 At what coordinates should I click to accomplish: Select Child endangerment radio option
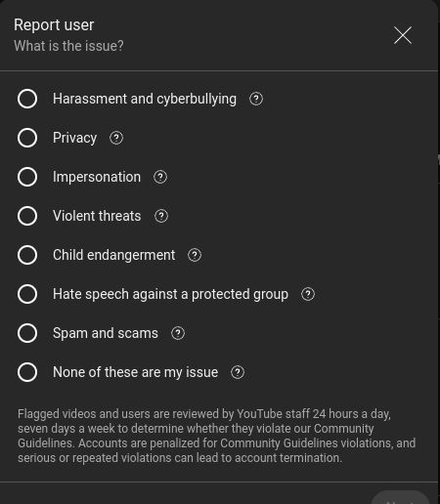[x=27, y=255]
